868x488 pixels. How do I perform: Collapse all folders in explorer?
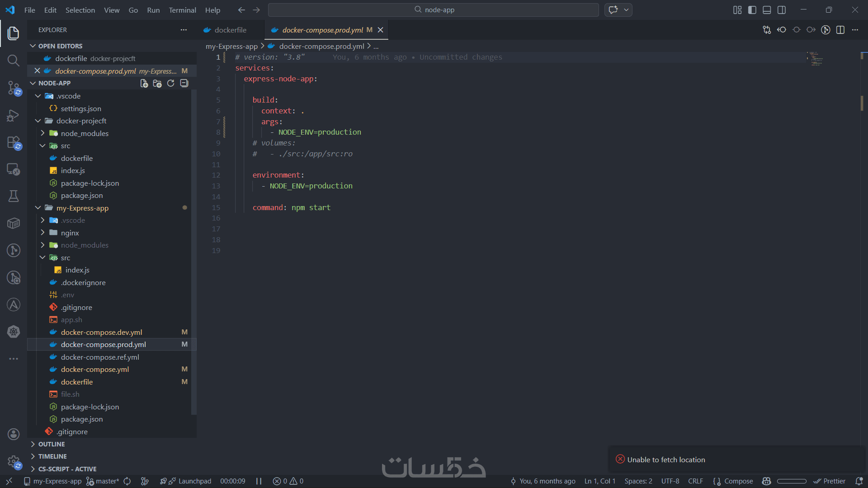coord(184,83)
